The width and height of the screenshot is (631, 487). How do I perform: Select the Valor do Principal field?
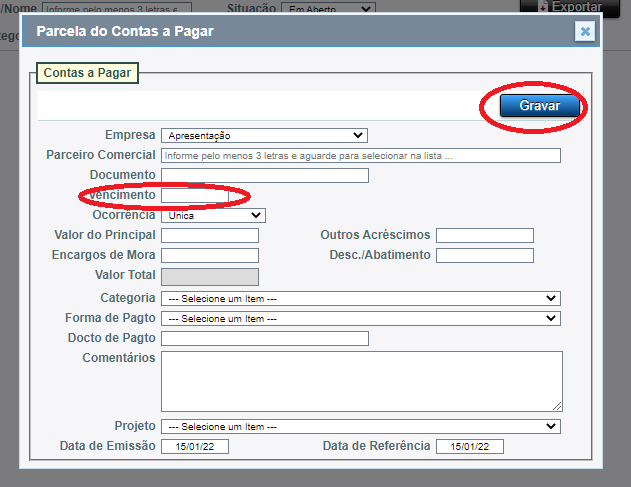coord(209,235)
